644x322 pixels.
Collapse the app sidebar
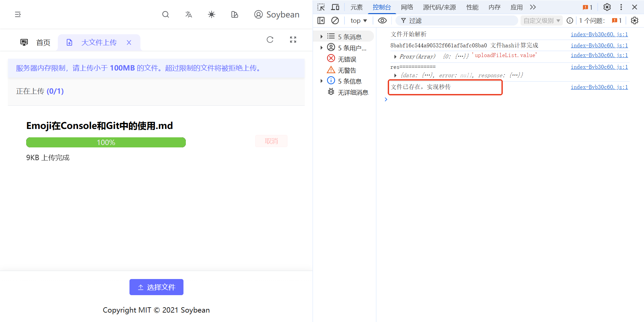(17, 14)
